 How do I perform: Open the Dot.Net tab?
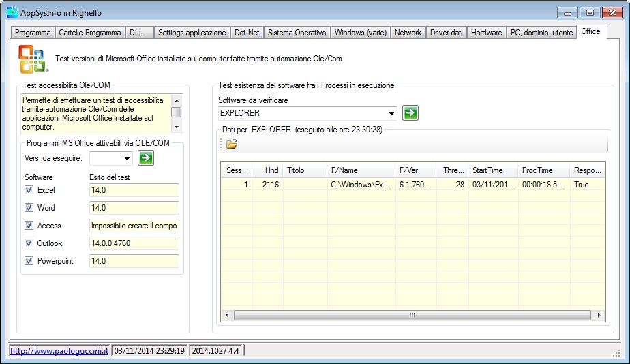pyautogui.click(x=247, y=33)
